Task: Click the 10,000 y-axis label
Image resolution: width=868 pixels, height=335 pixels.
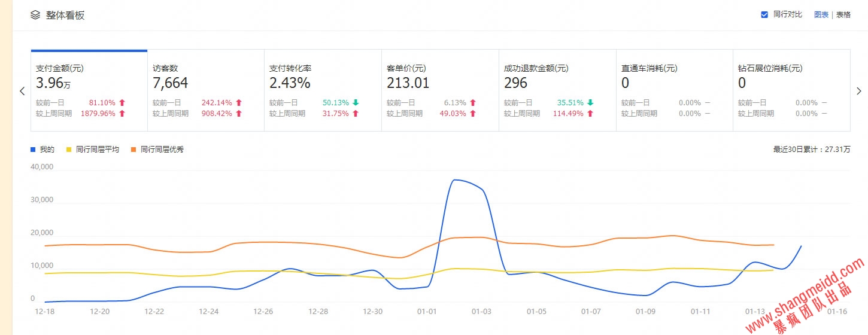Action: coord(42,266)
